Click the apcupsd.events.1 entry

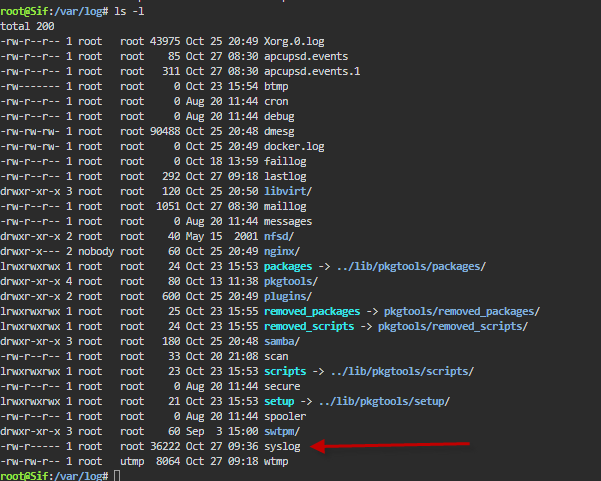312,71
